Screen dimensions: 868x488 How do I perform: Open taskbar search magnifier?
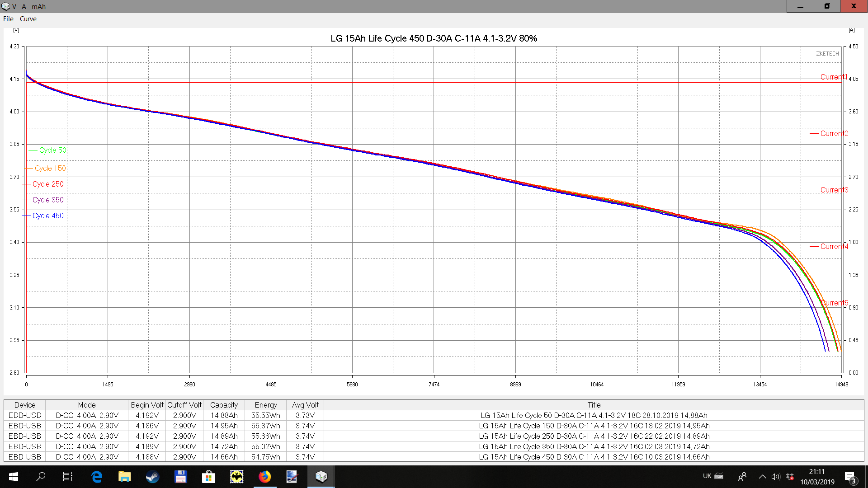coord(41,477)
